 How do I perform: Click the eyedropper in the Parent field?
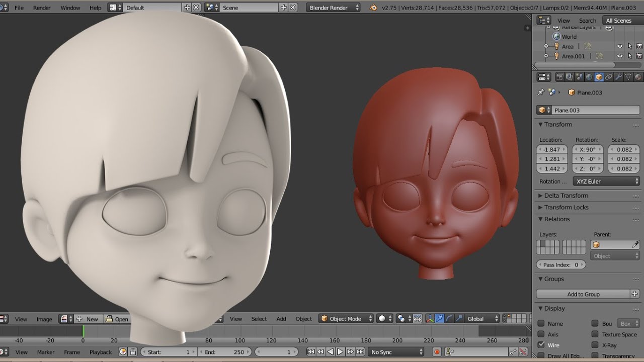635,245
